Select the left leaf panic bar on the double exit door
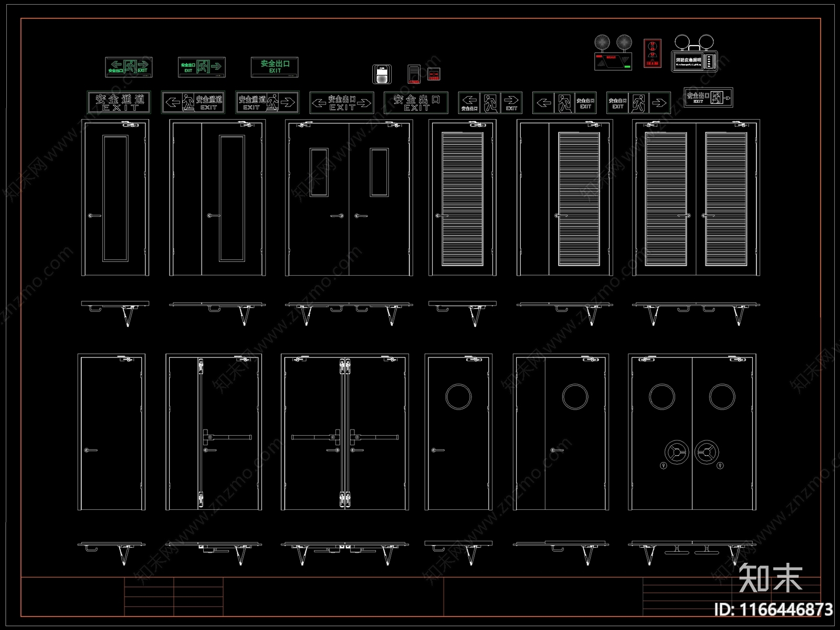 (315, 437)
